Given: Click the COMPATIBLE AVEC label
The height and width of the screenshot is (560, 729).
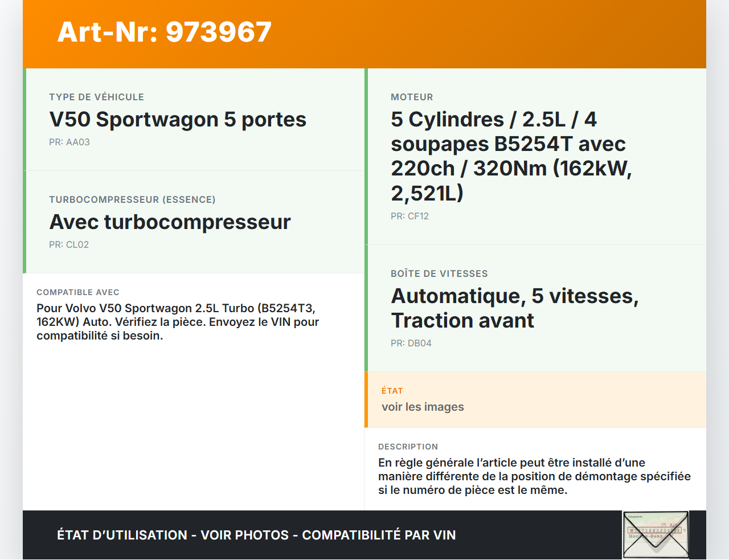Looking at the screenshot, I should tap(78, 292).
